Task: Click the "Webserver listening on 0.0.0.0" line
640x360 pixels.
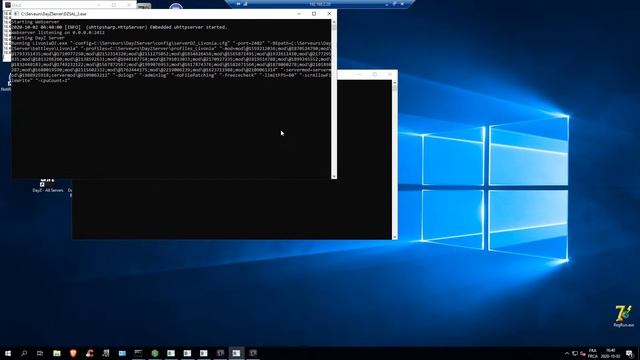Action: click(x=58, y=32)
